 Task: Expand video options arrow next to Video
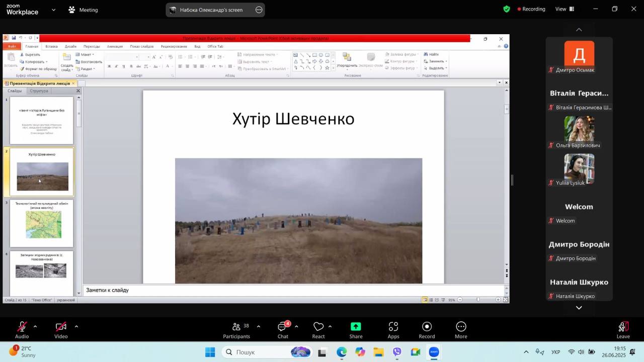(76, 327)
